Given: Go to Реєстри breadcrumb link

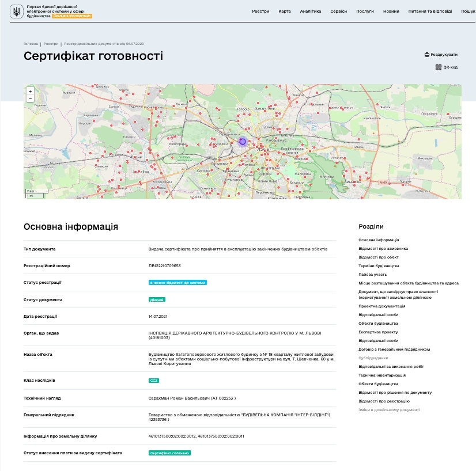Looking at the screenshot, I should coord(51,44).
